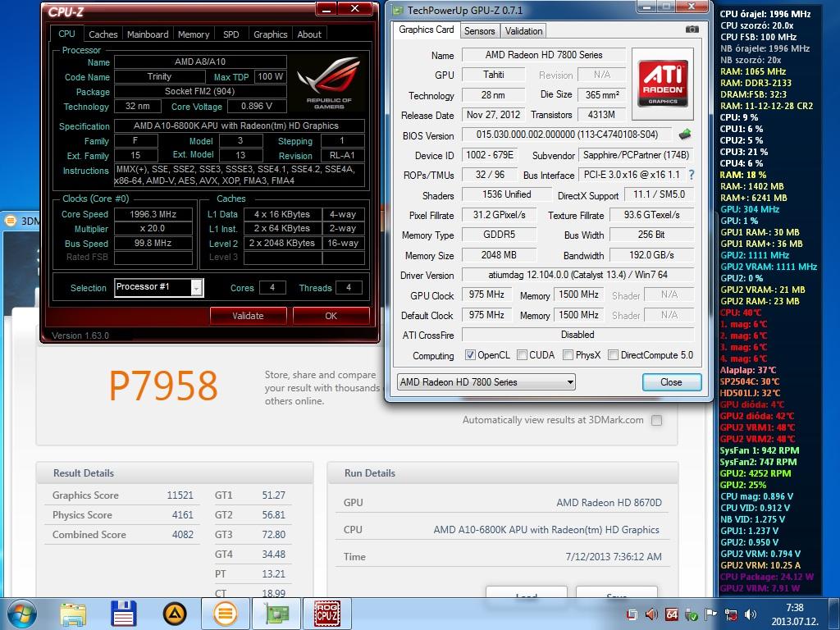
Task: Enable automatically view results at 3DMark.com
Action: pyautogui.click(x=656, y=420)
